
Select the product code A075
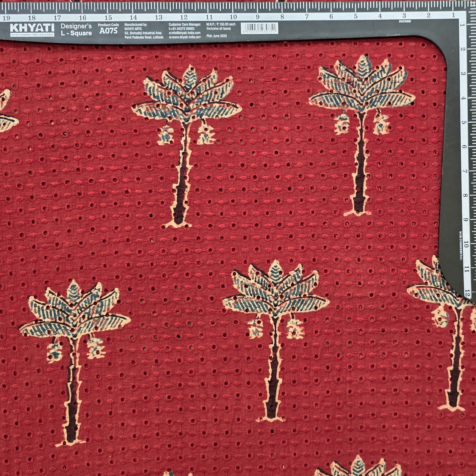(108, 31)
